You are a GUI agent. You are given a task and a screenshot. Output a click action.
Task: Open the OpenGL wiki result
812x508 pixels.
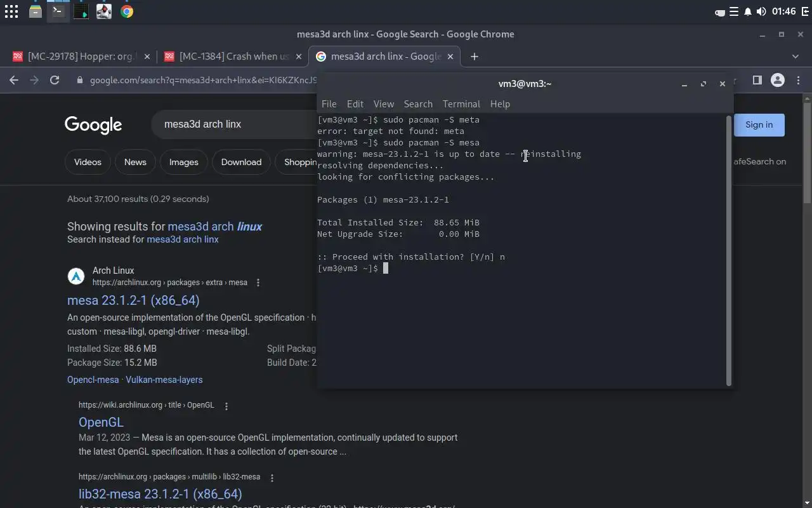[101, 422]
